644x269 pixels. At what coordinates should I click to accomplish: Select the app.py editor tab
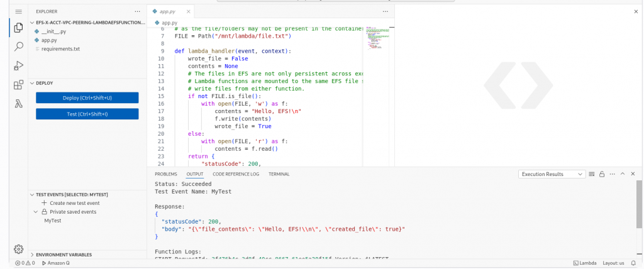tap(171, 11)
